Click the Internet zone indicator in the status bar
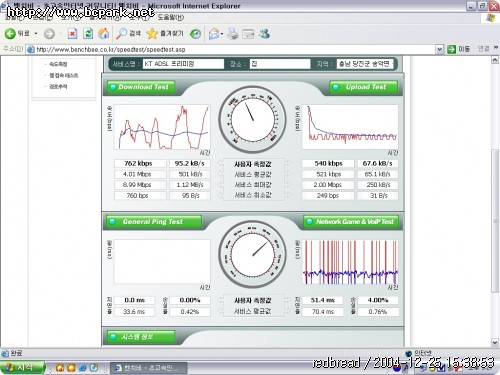500x375 pixels. pyautogui.click(x=420, y=353)
